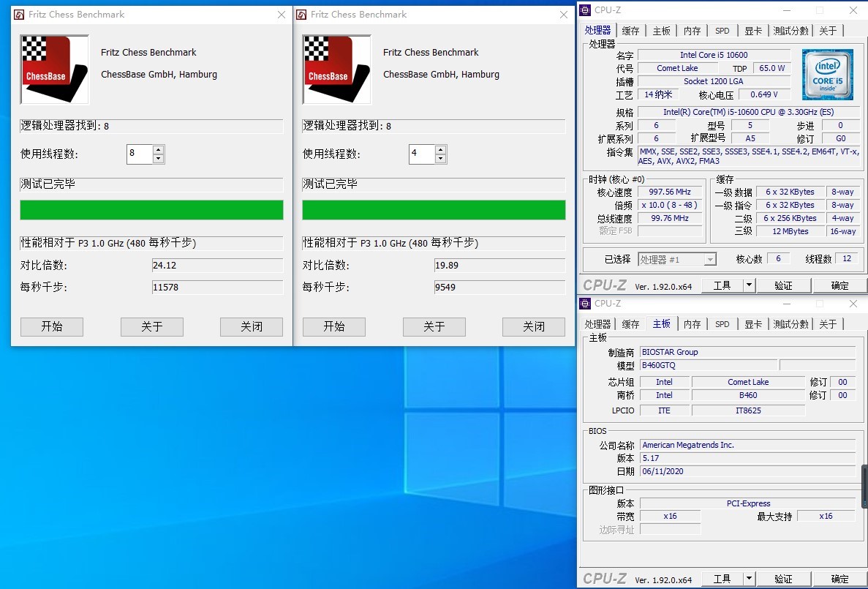Click motherboard model B460GTQ field
The height and width of the screenshot is (589, 868).
(x=709, y=365)
